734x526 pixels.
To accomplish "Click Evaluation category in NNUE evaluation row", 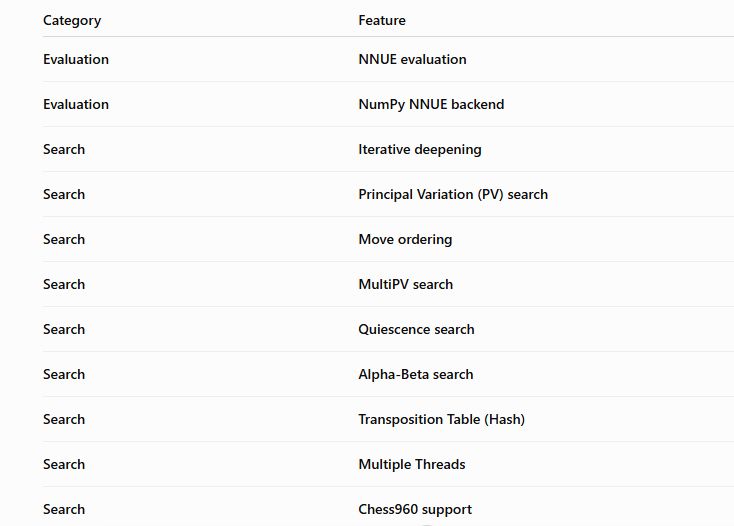I will click(x=76, y=59).
